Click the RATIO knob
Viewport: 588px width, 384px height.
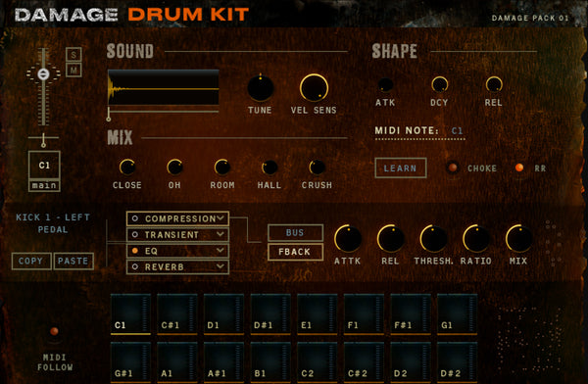pos(476,238)
